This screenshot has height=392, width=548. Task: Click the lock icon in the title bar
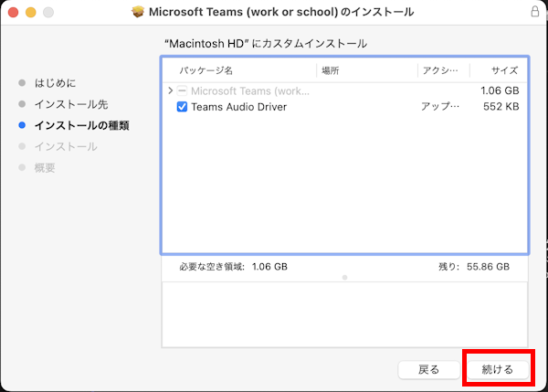(534, 12)
